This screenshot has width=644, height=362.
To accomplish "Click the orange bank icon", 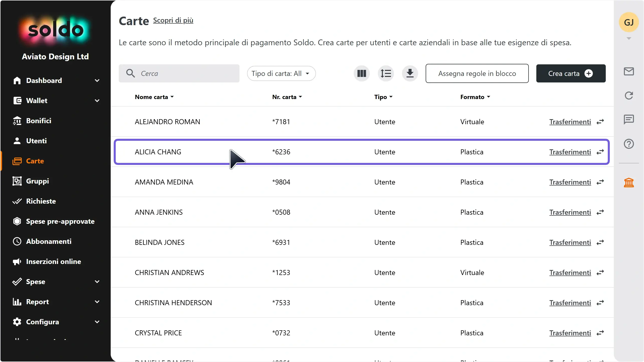I will 629,183.
